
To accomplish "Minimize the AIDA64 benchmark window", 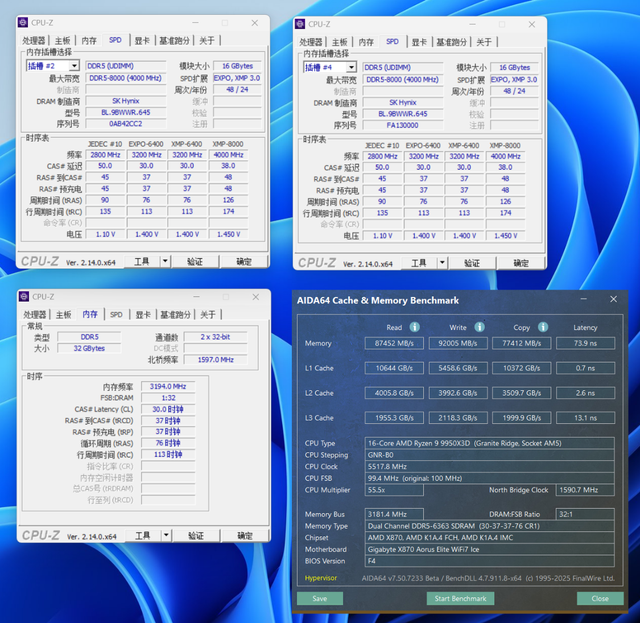I will coord(584,299).
